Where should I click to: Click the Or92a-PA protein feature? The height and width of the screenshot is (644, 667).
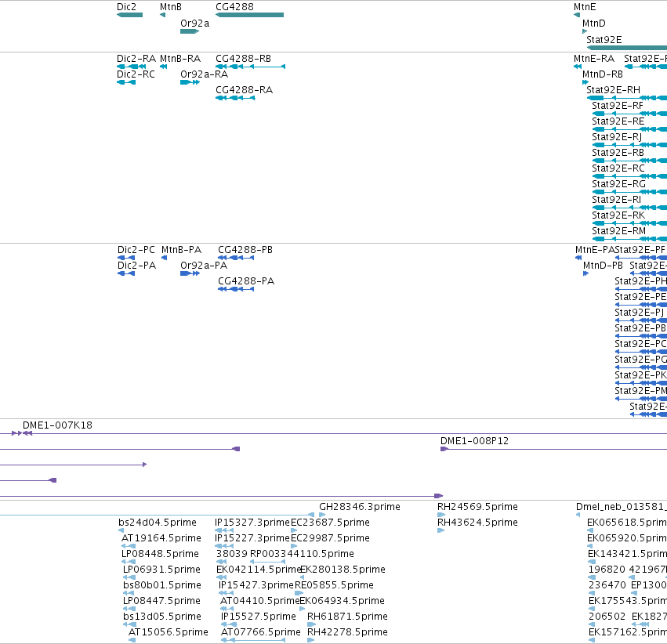click(190, 273)
